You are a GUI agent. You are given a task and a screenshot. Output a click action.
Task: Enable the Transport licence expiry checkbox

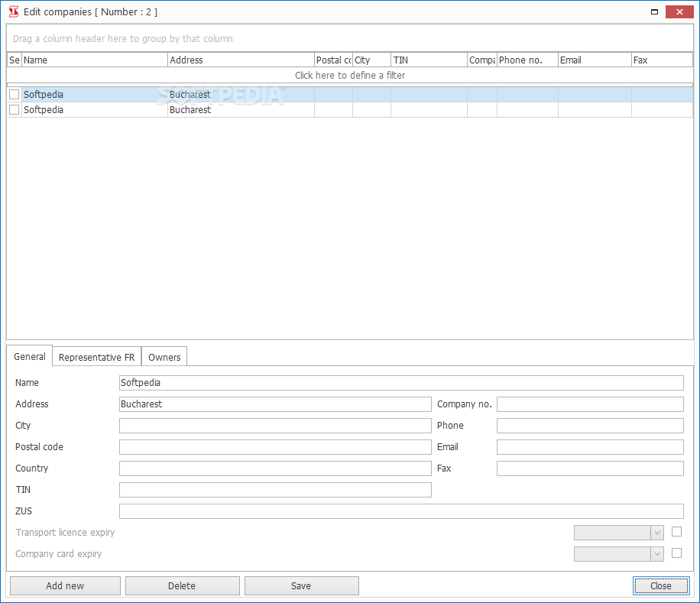676,532
